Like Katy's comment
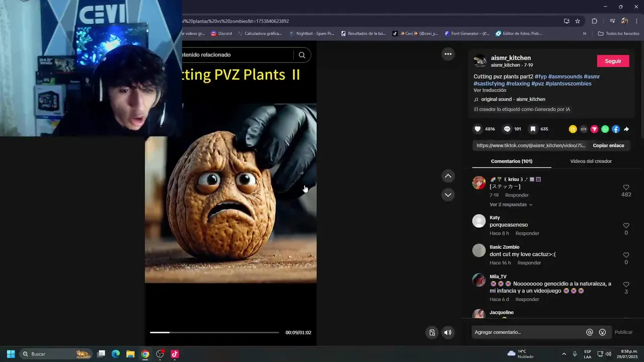The image size is (644, 362). click(626, 226)
